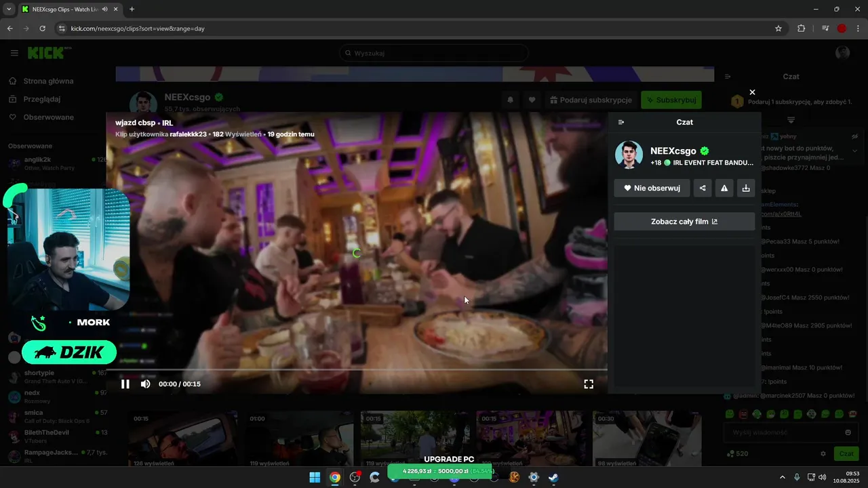Click the address bar URL
The width and height of the screenshot is (868, 488).
(x=138, y=28)
